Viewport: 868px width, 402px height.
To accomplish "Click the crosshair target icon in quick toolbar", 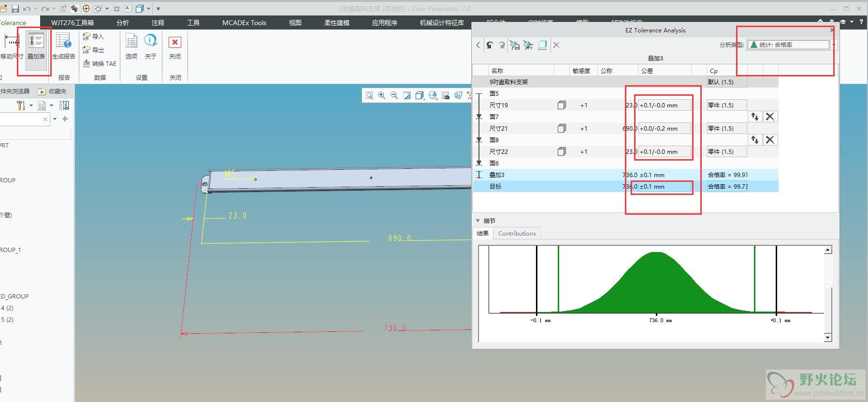I will pyautogui.click(x=86, y=9).
